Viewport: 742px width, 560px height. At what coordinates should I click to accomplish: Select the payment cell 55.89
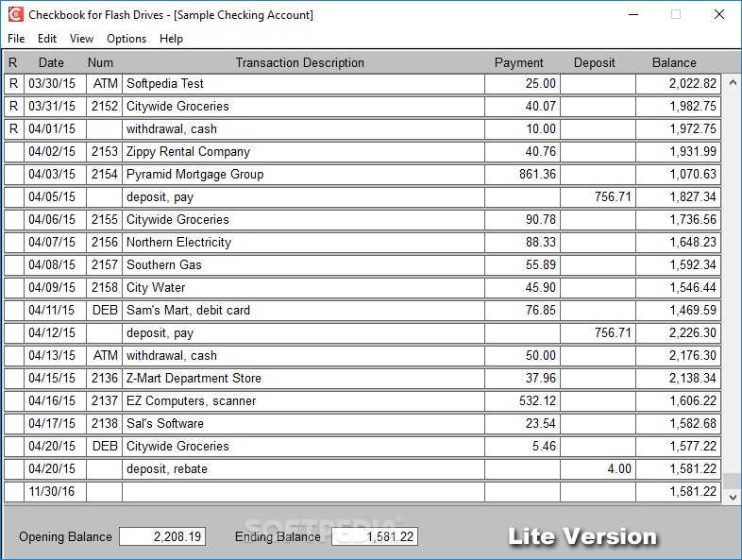coord(522,265)
